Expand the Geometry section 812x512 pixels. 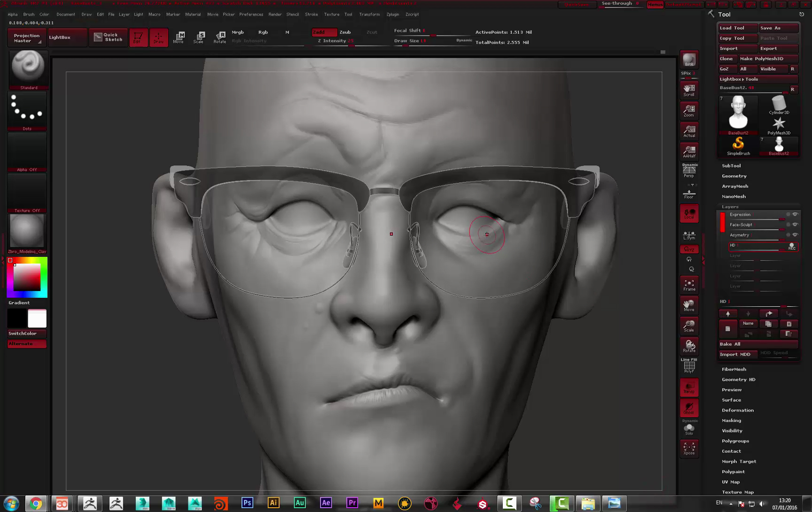(x=734, y=176)
